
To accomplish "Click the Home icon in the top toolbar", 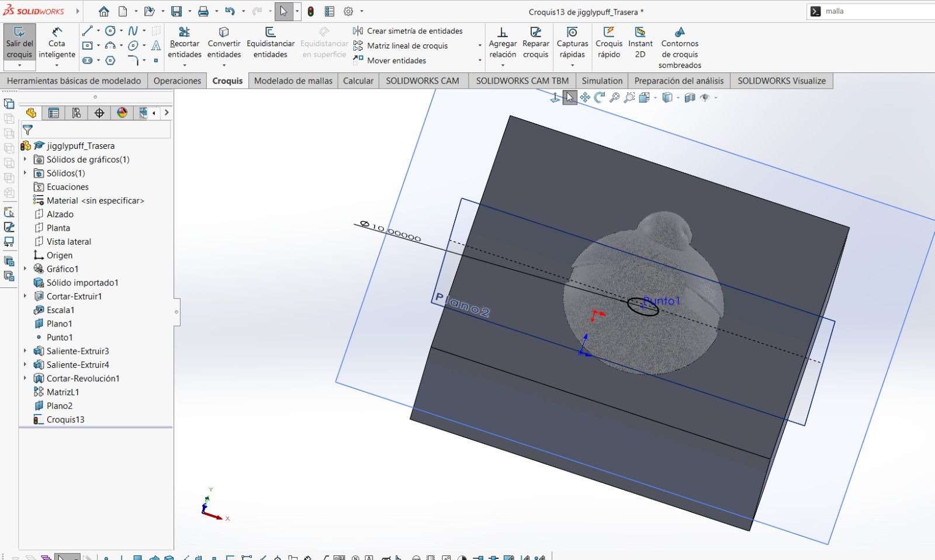I will pyautogui.click(x=103, y=11).
